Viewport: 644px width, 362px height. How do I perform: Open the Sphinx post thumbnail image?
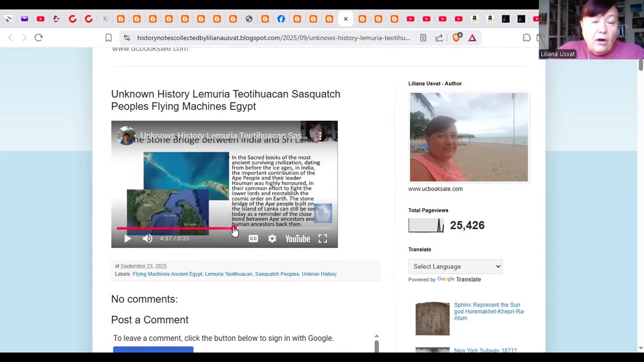(433, 319)
